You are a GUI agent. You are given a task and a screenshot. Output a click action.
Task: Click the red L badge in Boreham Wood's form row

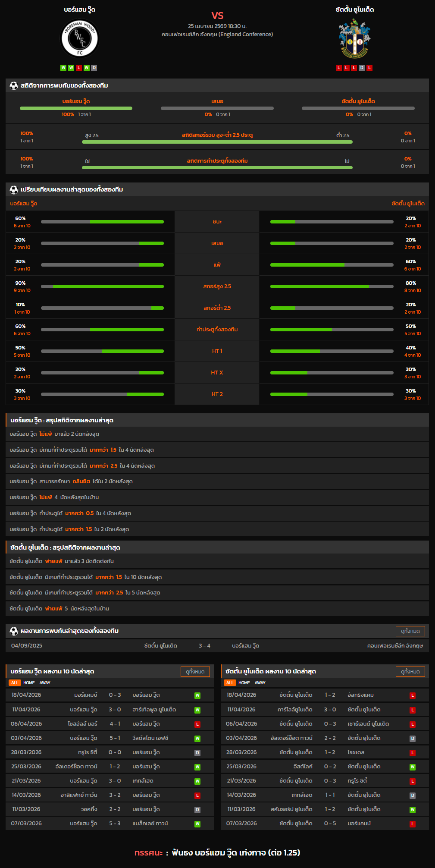(x=79, y=68)
